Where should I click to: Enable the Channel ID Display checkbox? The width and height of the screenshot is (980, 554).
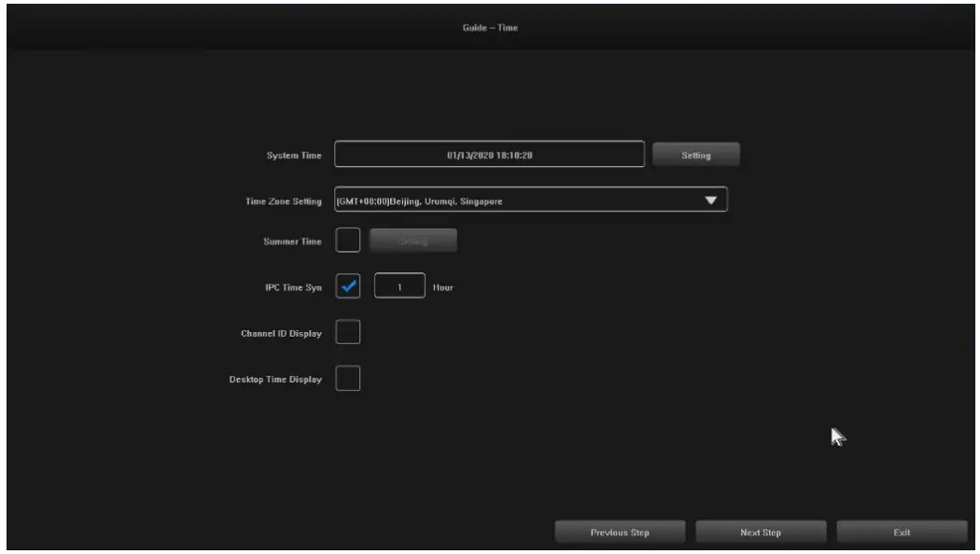point(347,332)
